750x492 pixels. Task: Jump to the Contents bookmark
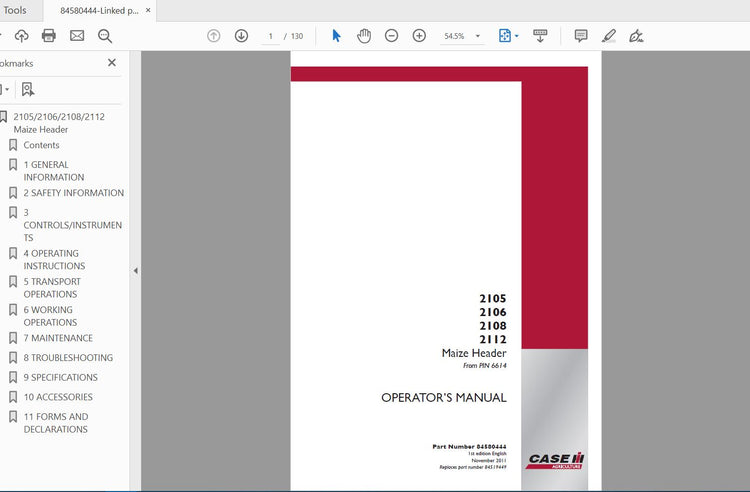tap(41, 145)
